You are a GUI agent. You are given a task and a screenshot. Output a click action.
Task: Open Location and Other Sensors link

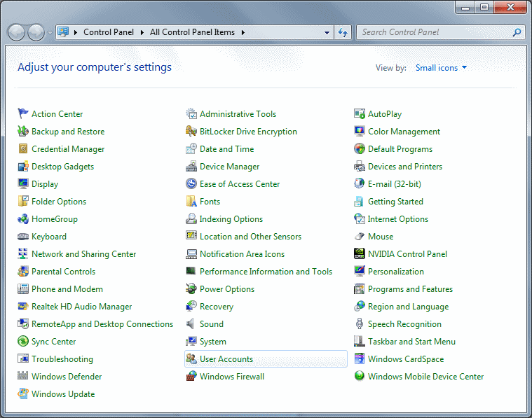[250, 236]
